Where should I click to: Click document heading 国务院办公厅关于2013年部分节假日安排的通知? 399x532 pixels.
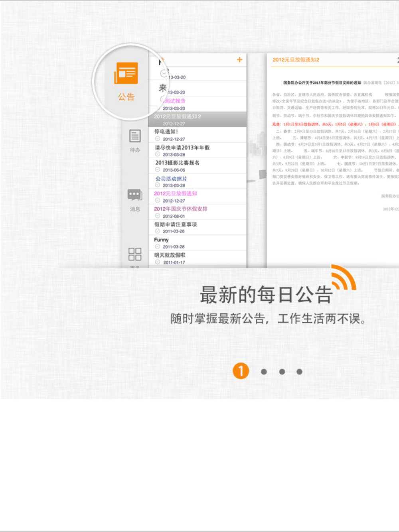[322, 83]
